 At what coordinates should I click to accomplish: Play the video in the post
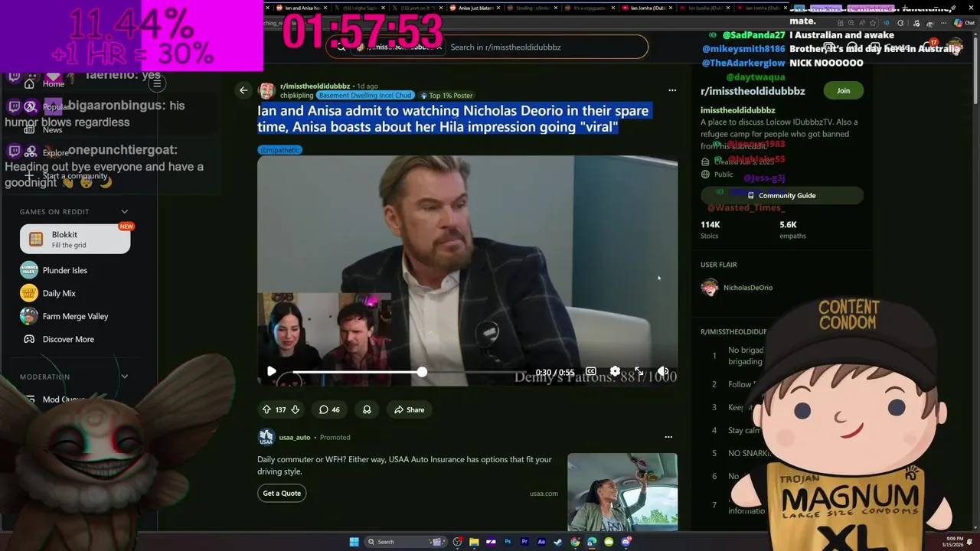271,371
